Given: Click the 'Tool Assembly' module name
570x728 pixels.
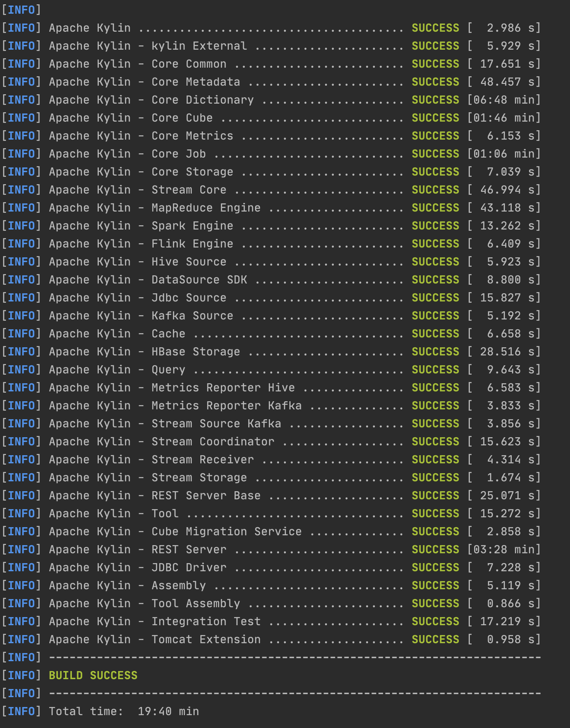Looking at the screenshot, I should 196,603.
